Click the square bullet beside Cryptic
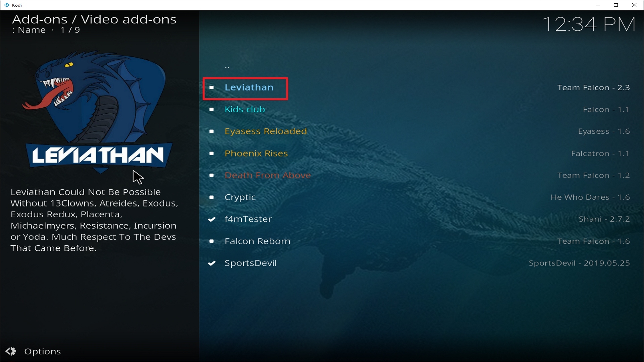 212,197
